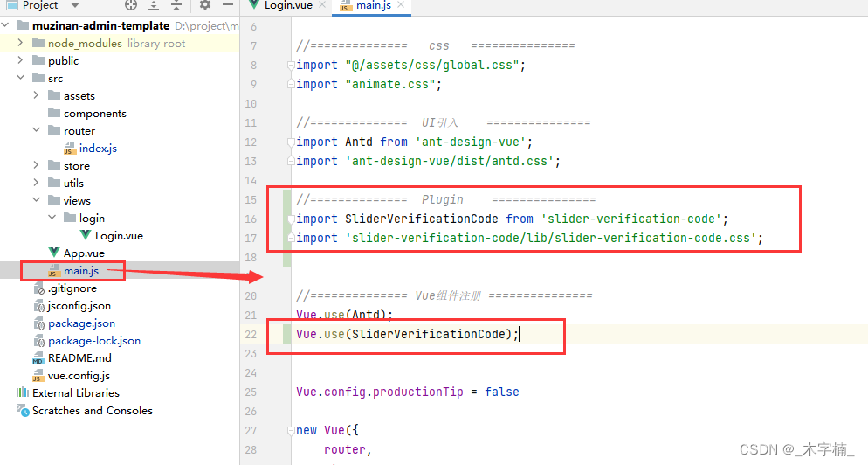Hide the Project panel with minus icon
This screenshot has height=465, width=868.
(228, 5)
